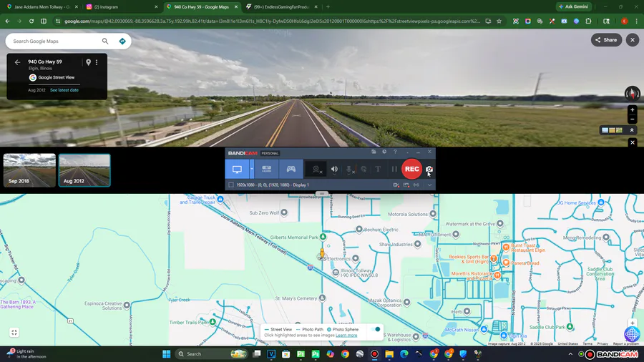Click the browser address bar URL

coord(272,21)
